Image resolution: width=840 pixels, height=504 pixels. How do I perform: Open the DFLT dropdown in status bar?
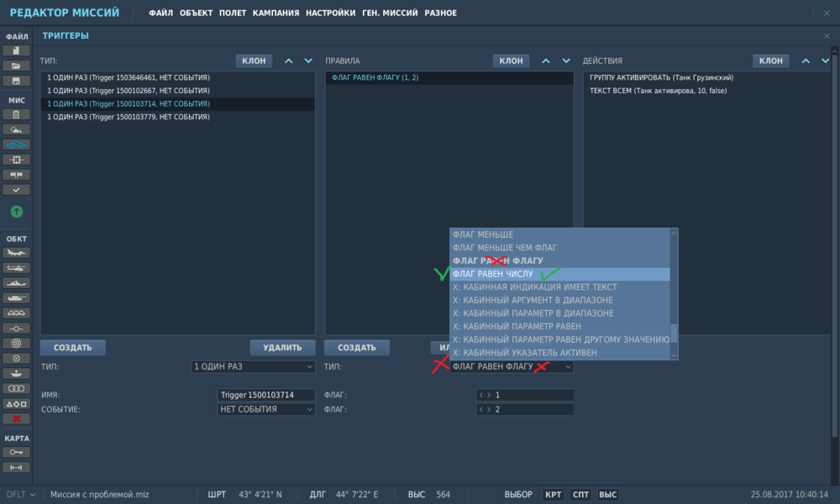pos(20,495)
